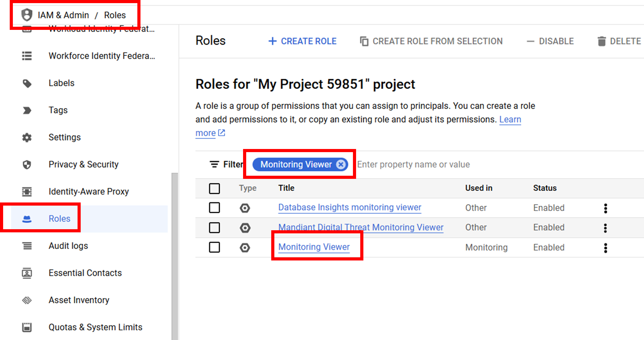644x340 pixels.
Task: Click the Identity-Aware Proxy sidebar icon
Action: click(x=27, y=192)
